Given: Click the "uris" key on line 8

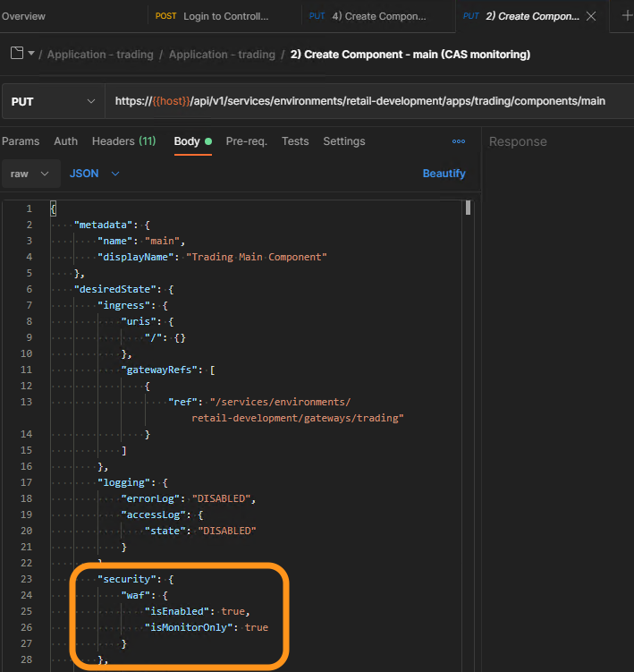Looking at the screenshot, I should coord(139,321).
